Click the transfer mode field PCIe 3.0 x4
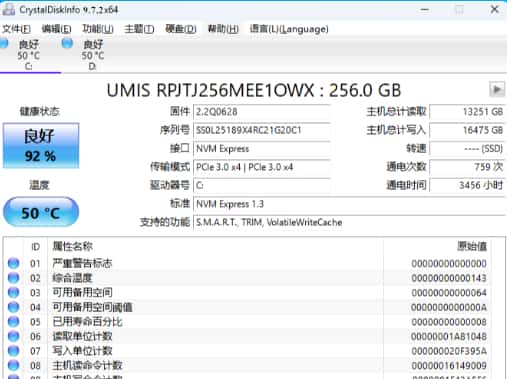Screen dimensions: 507x379 click(x=262, y=167)
